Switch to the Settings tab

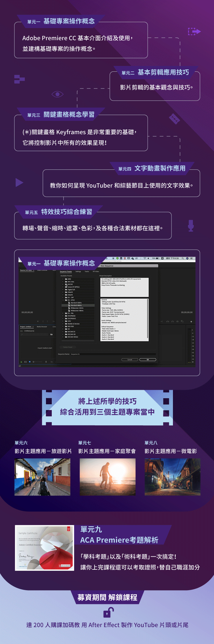78,272
